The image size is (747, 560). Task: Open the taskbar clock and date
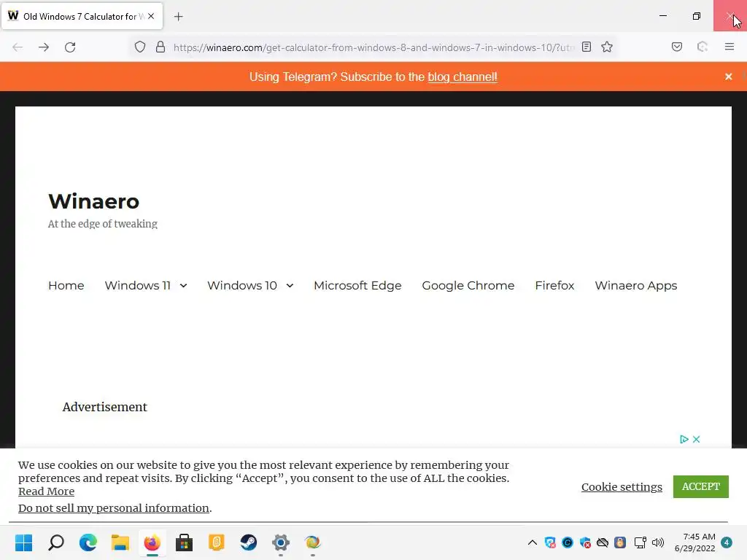coord(694,542)
